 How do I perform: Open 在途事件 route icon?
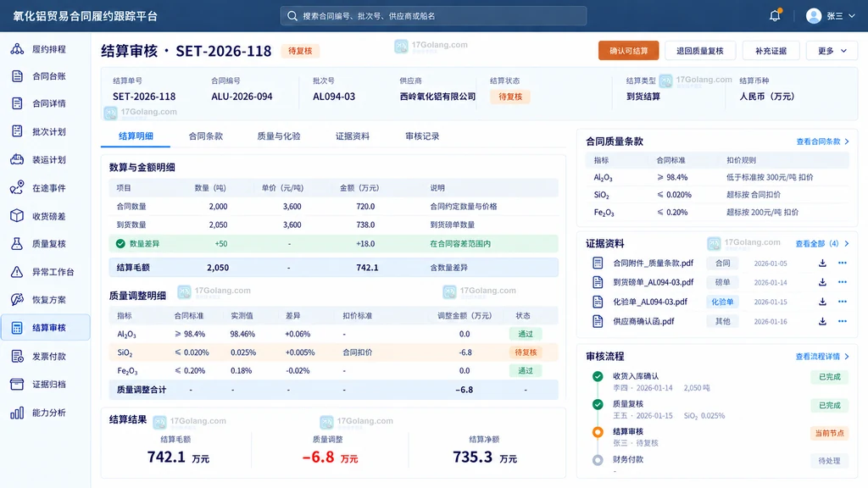click(17, 187)
